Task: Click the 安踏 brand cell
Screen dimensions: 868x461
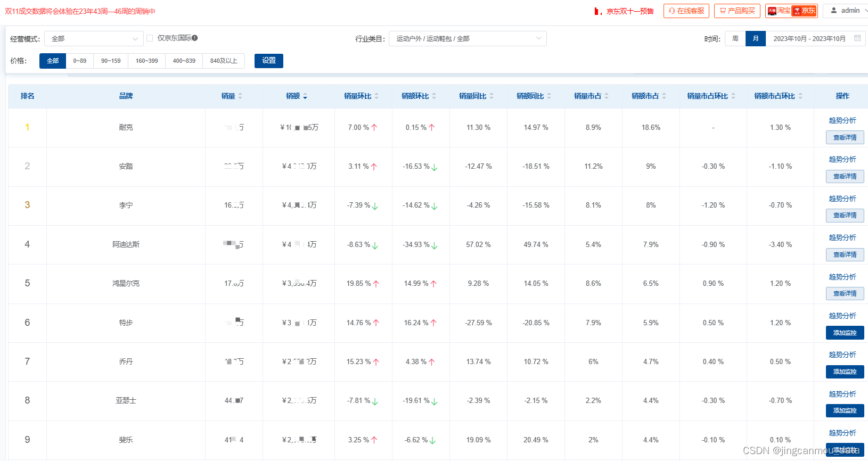Action: point(126,167)
